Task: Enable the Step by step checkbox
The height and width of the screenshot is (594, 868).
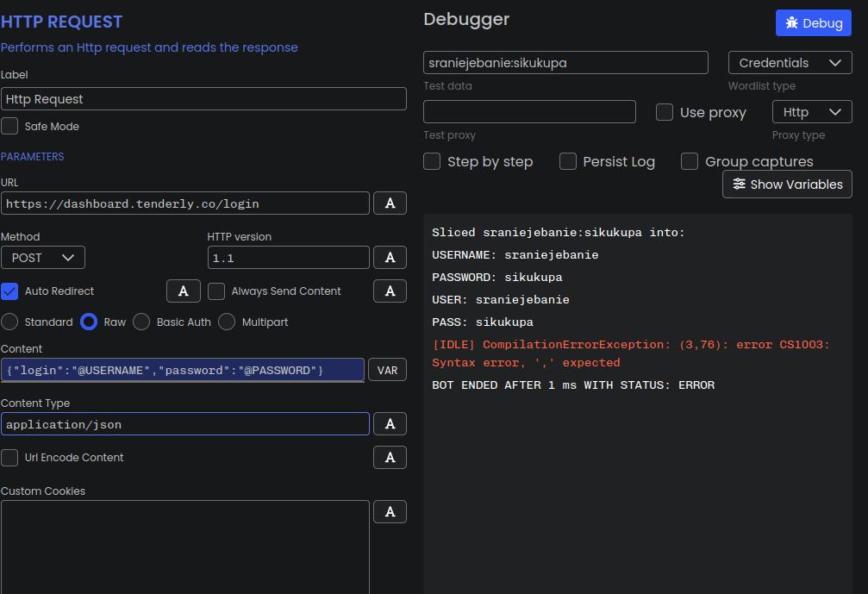Action: coord(432,162)
